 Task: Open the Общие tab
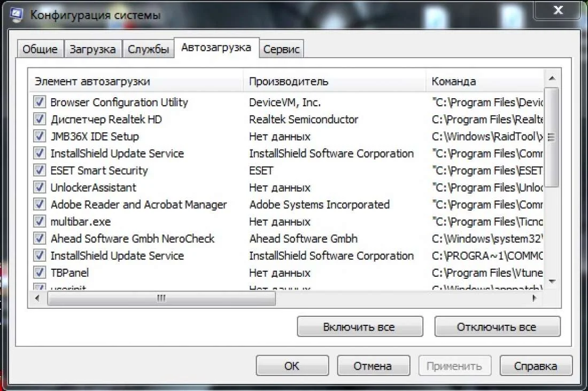coord(40,49)
